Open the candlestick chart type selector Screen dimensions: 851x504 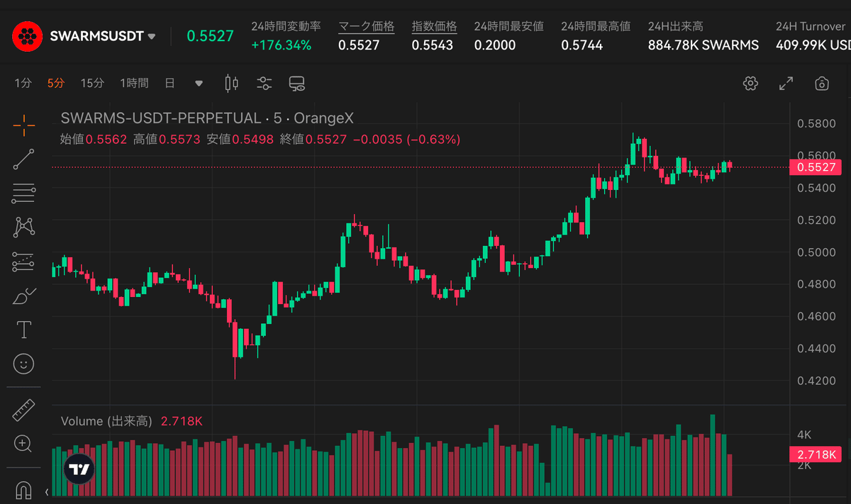[231, 84]
